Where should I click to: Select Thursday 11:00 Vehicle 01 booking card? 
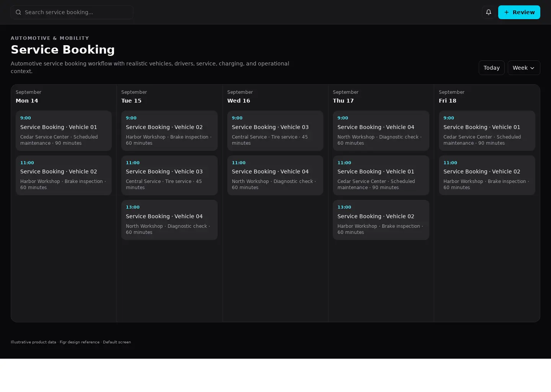click(381, 175)
